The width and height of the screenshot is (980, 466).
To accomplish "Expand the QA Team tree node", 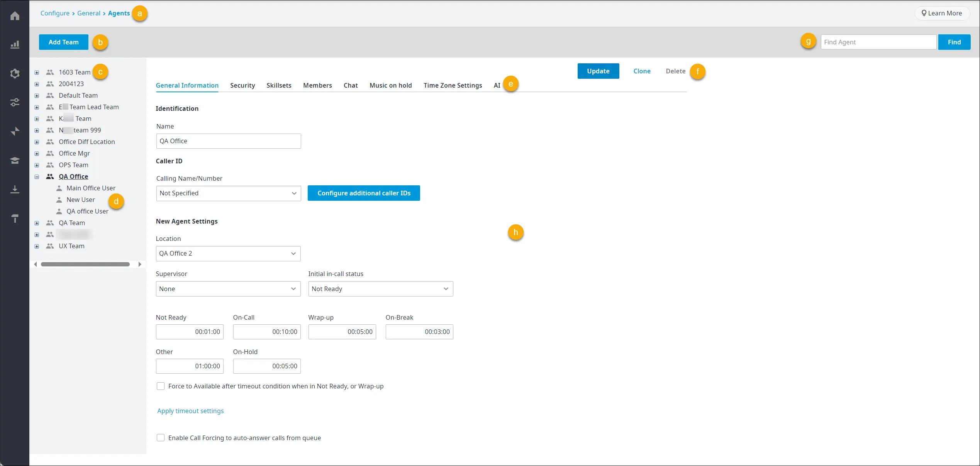I will point(37,223).
